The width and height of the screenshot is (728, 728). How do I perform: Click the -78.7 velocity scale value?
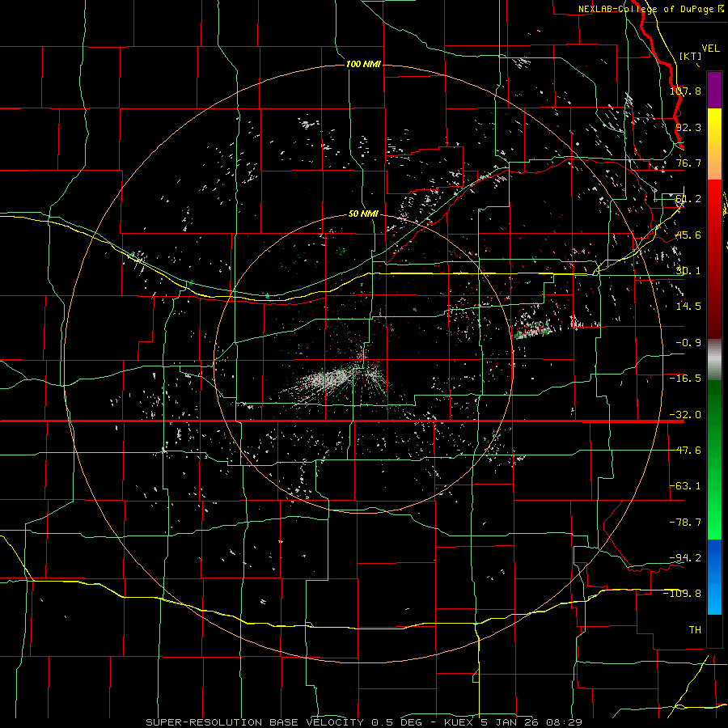(x=685, y=523)
